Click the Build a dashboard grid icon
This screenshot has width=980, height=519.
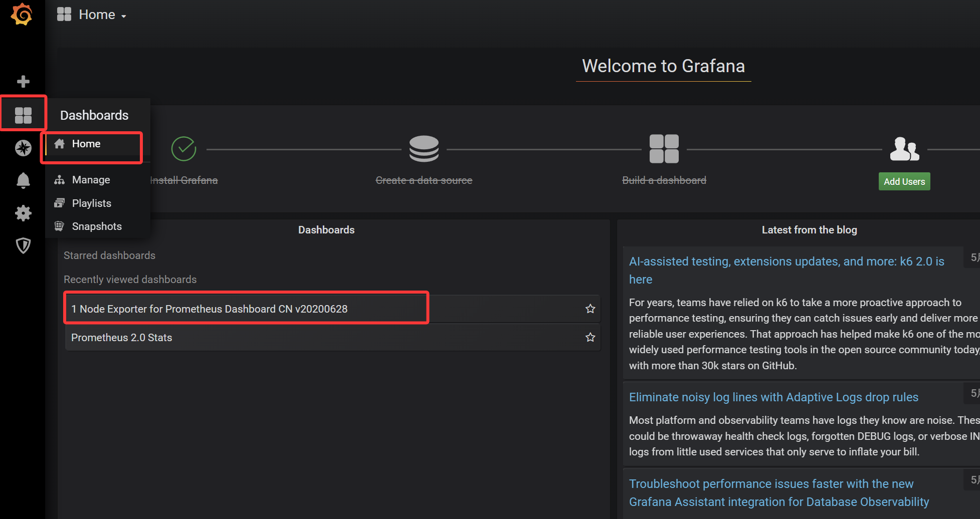664,149
